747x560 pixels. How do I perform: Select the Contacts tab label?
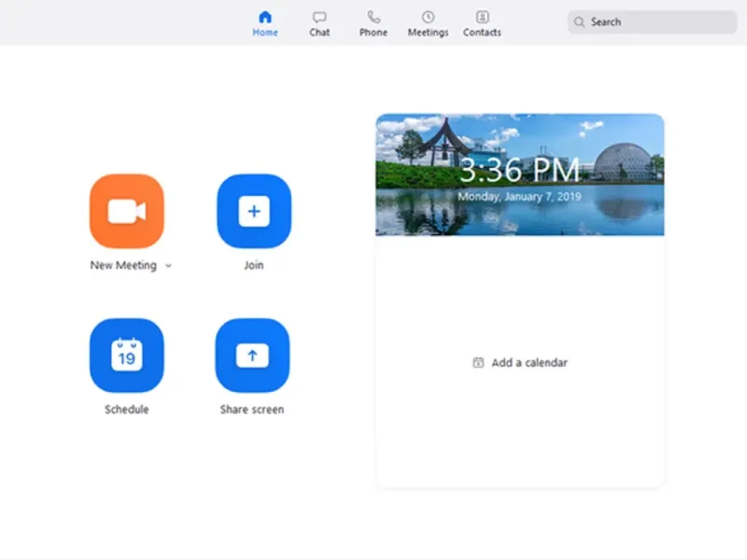point(482,33)
